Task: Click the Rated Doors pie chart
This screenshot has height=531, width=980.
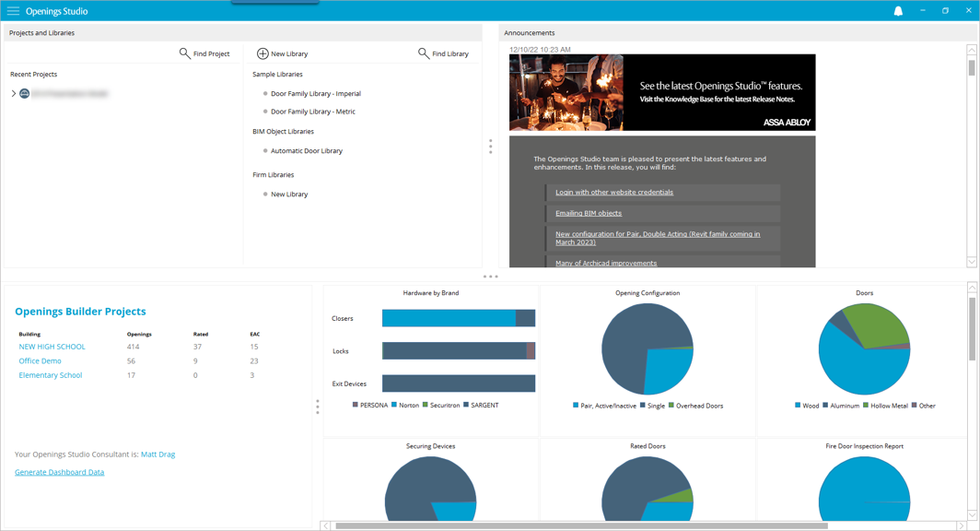Action: point(647,489)
